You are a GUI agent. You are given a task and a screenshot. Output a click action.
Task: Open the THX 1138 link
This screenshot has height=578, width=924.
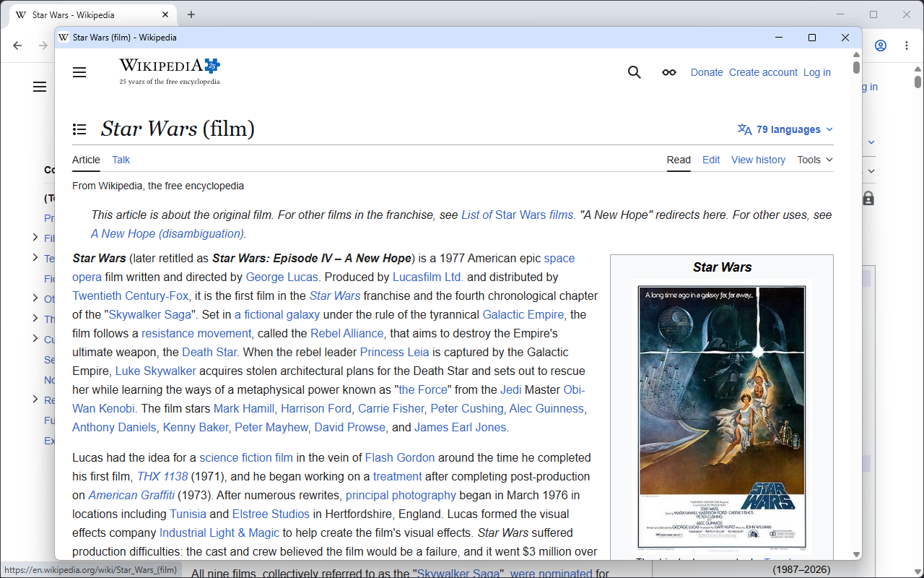click(x=162, y=476)
